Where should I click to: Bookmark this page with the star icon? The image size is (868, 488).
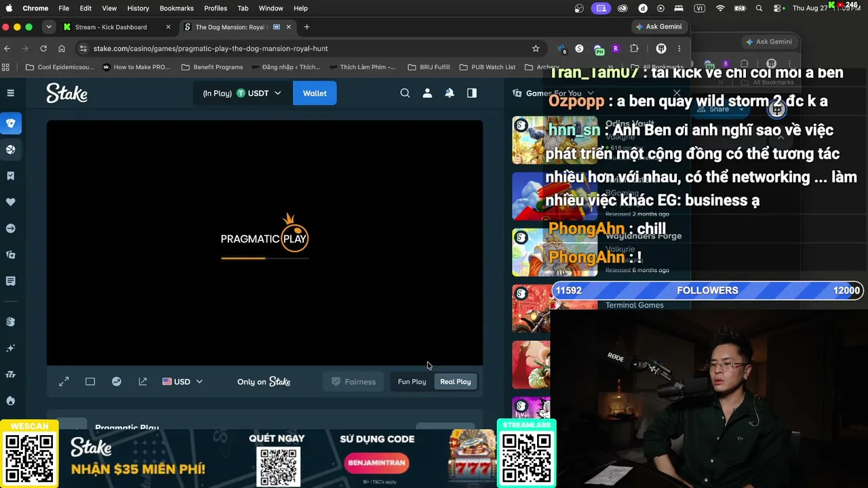point(536,49)
